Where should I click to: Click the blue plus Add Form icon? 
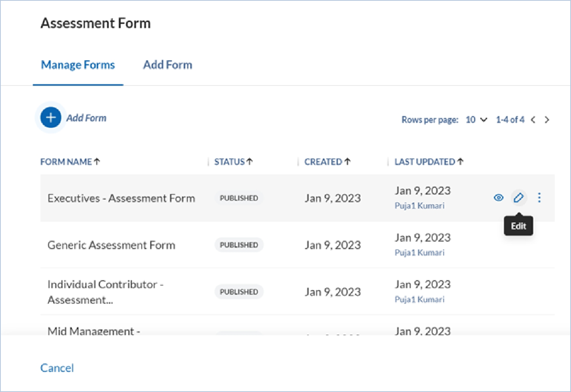[51, 118]
